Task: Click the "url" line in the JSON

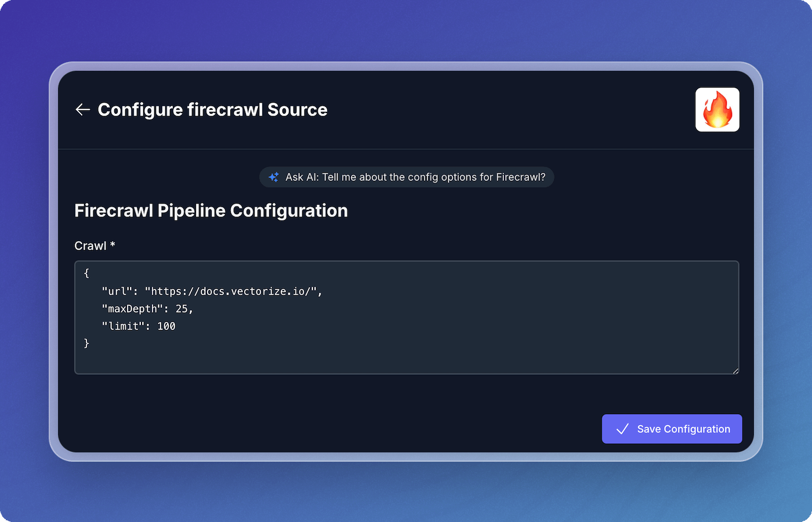Action: point(212,291)
